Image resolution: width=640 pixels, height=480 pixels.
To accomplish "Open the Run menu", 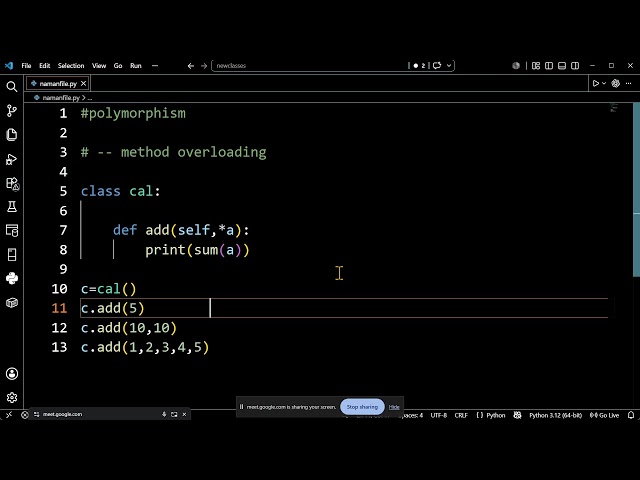I will (x=136, y=65).
